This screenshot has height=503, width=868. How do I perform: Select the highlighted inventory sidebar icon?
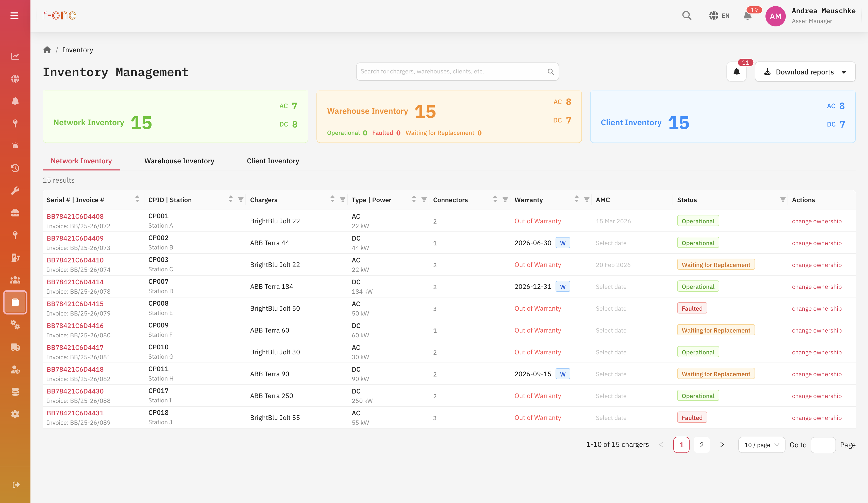pyautogui.click(x=15, y=302)
